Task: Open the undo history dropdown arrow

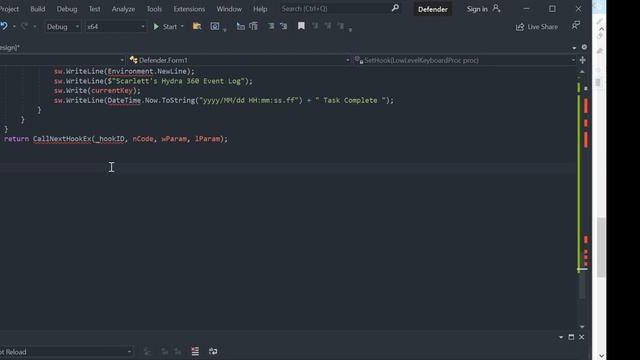Action: [x=14, y=27]
